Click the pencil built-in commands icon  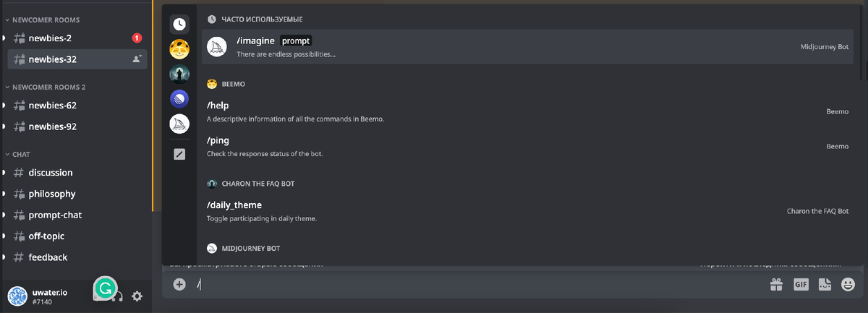click(x=179, y=154)
